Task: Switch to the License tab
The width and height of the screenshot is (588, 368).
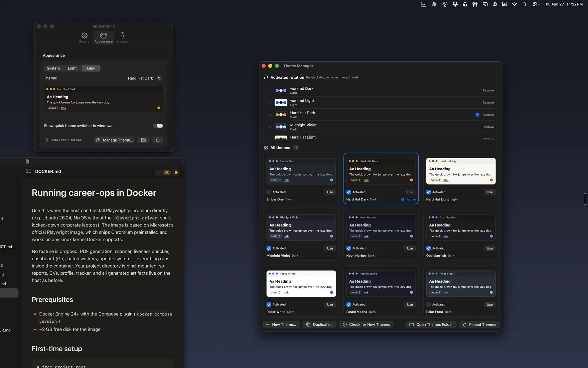Action: (123, 37)
